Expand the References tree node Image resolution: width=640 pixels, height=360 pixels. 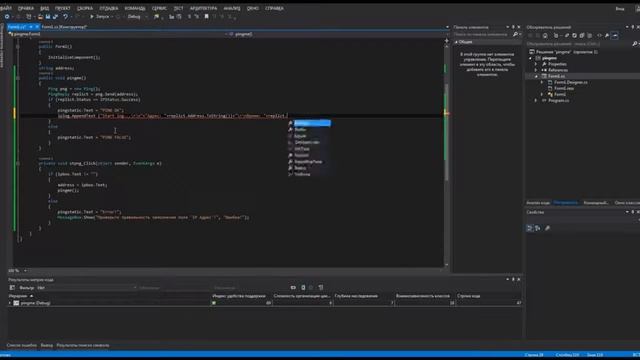[x=536, y=70]
